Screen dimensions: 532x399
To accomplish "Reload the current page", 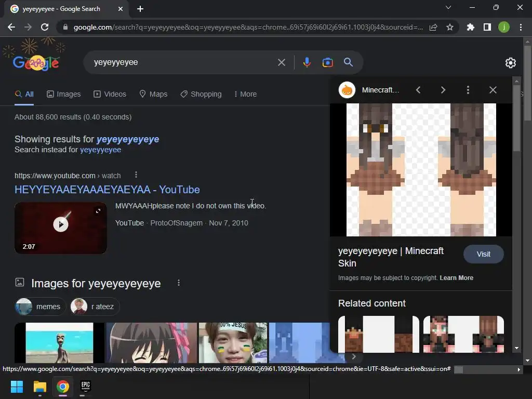I will point(45,27).
